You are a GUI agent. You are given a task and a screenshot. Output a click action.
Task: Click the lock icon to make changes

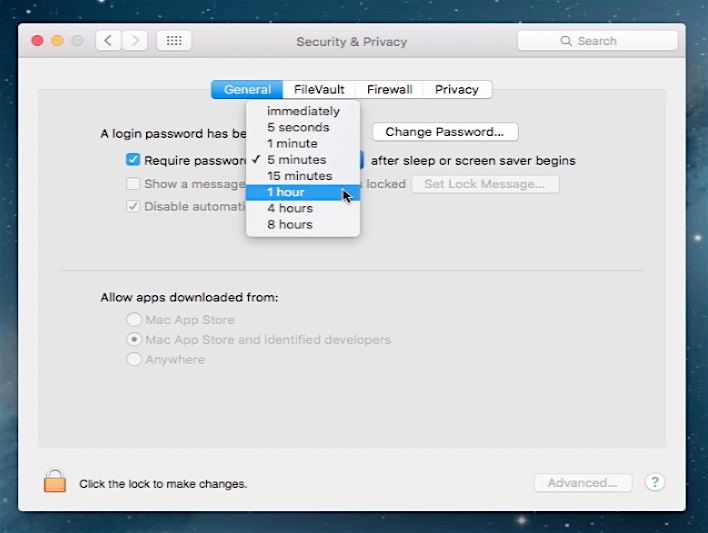[x=55, y=481]
